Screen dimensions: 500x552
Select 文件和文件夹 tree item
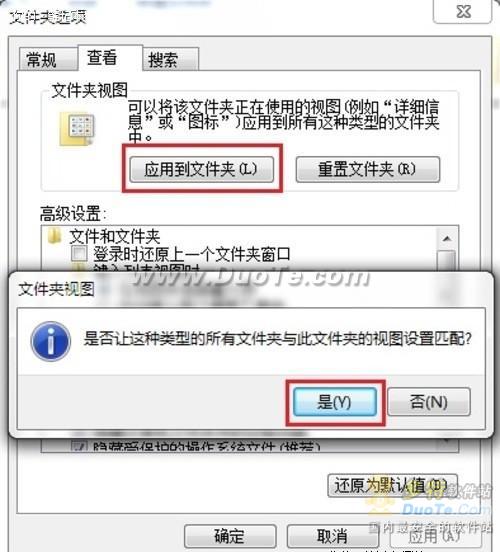pyautogui.click(x=115, y=236)
